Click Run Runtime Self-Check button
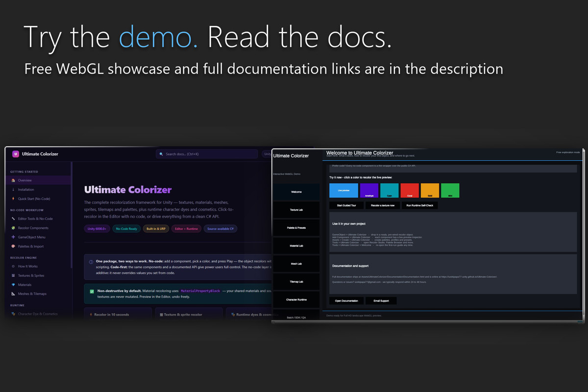This screenshot has height=392, width=588. pyautogui.click(x=420, y=205)
